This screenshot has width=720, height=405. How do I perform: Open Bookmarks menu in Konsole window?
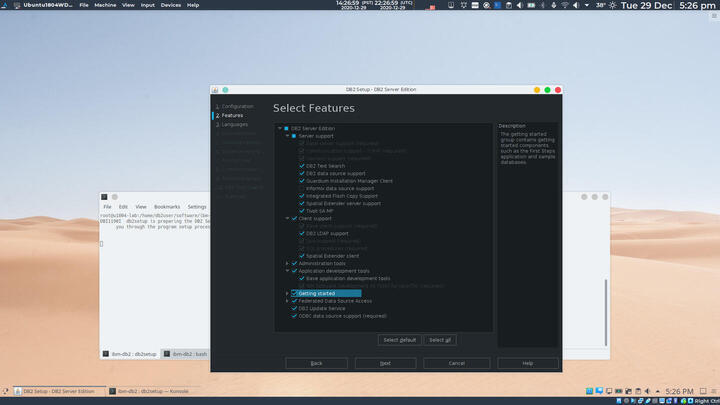point(167,207)
